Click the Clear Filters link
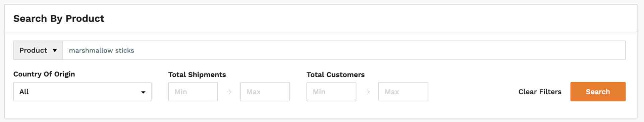This screenshot has width=644, height=122. (x=540, y=92)
